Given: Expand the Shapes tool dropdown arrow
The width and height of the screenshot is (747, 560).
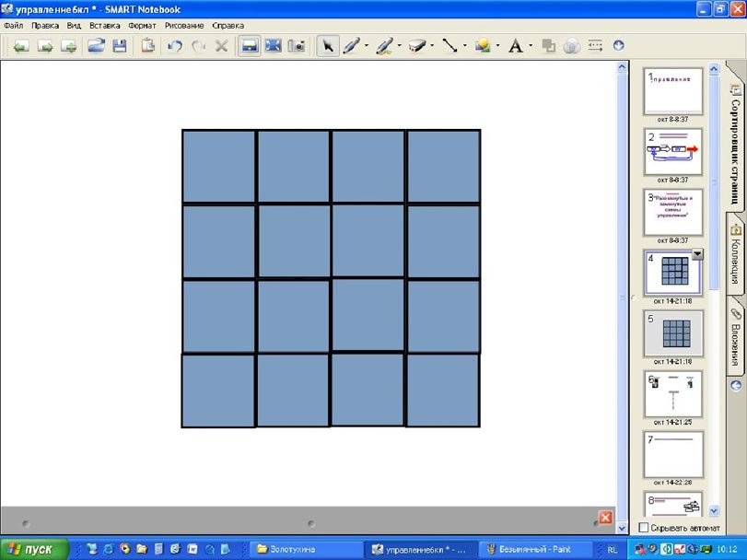Looking at the screenshot, I should click(497, 45).
